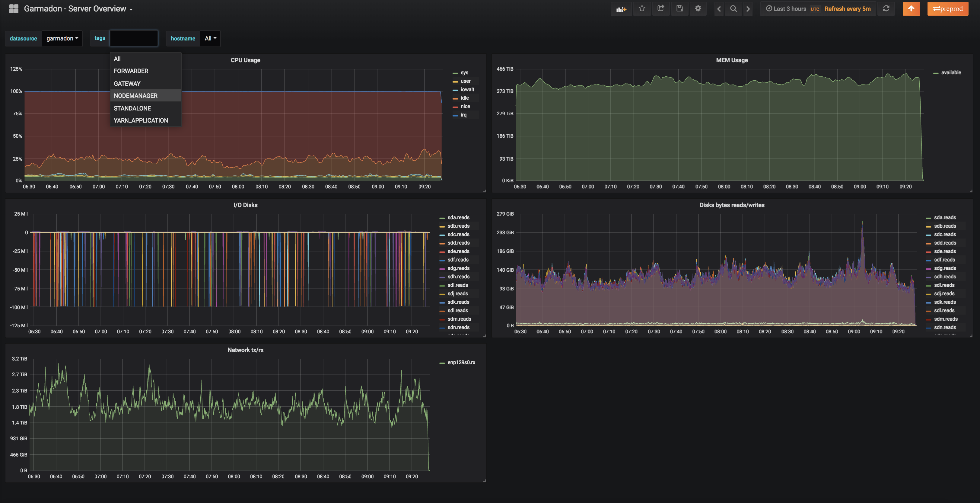The width and height of the screenshot is (980, 503).
Task: Open the Last 3 hours time picker
Action: (786, 9)
